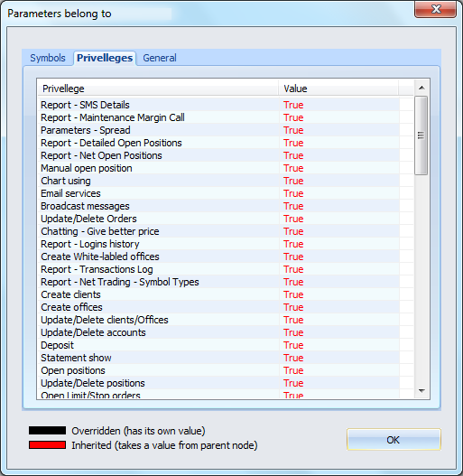463x476 pixels.
Task: Select 'Open positions' row
Action: [x=218, y=370]
